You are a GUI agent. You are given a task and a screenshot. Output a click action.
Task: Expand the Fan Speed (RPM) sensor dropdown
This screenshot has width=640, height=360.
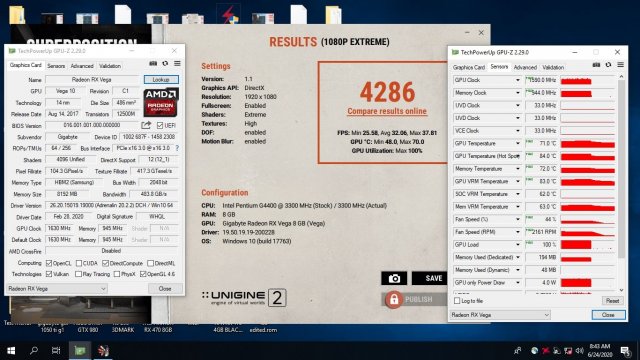pyautogui.click(x=518, y=232)
